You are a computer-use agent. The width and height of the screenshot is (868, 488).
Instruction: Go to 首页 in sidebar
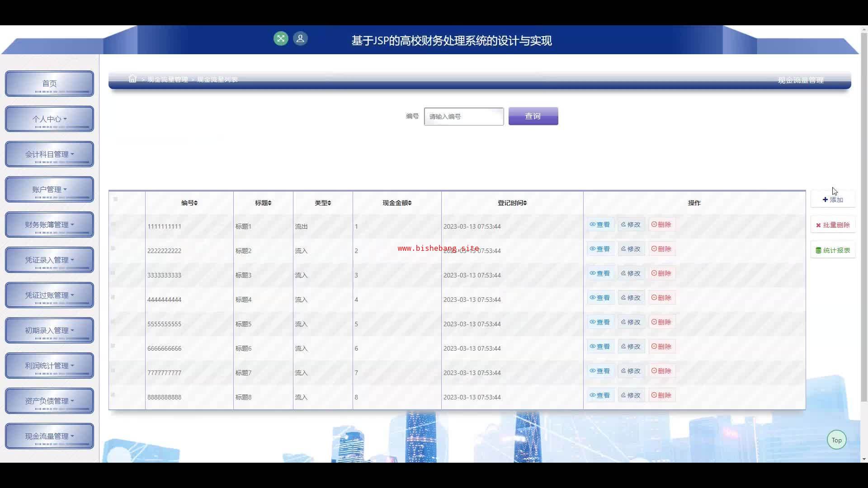49,84
